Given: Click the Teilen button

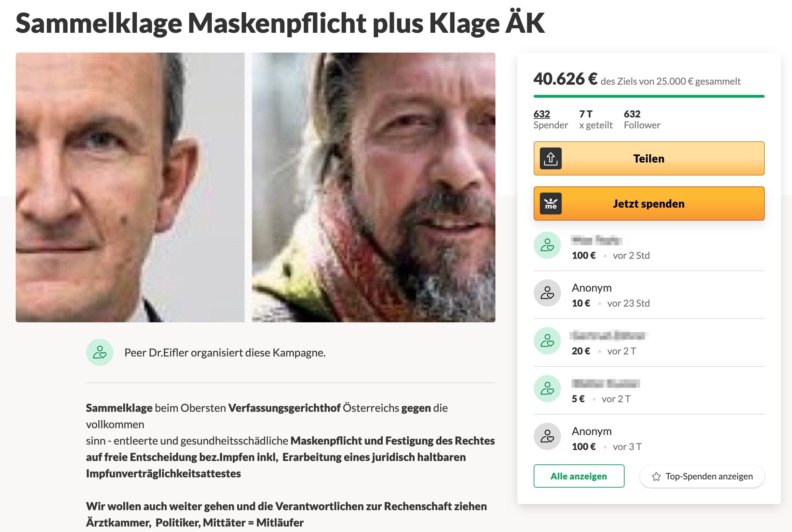Looking at the screenshot, I should pyautogui.click(x=649, y=158).
